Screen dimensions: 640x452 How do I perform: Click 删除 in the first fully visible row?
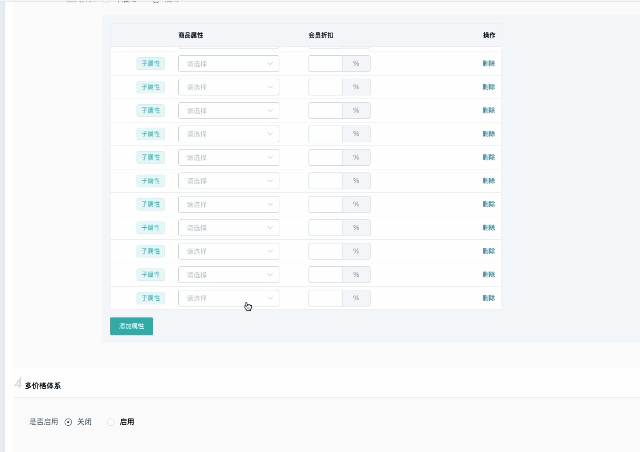(489, 63)
